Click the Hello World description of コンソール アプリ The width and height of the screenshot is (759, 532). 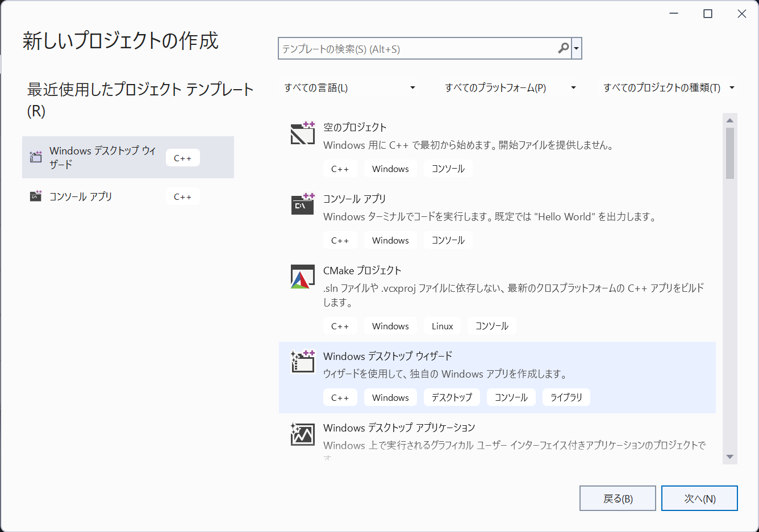490,217
